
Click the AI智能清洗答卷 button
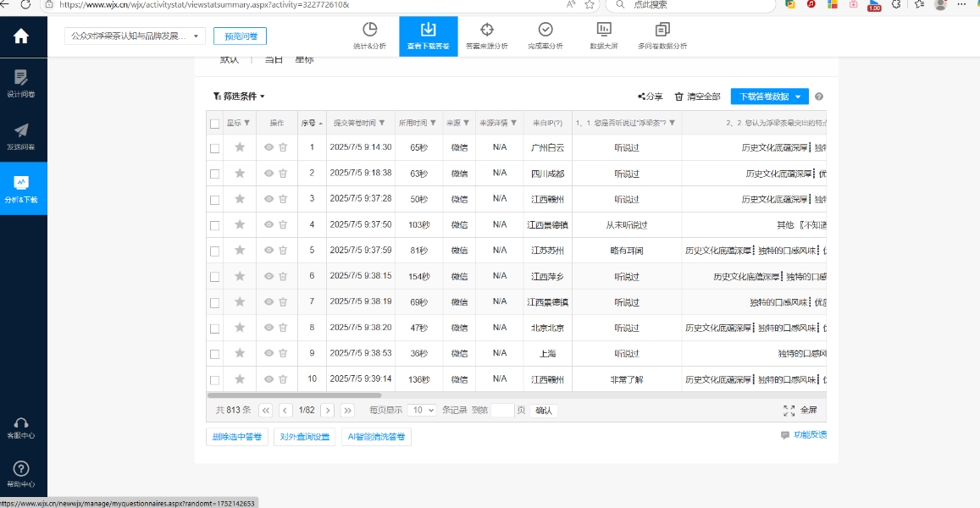point(376,438)
